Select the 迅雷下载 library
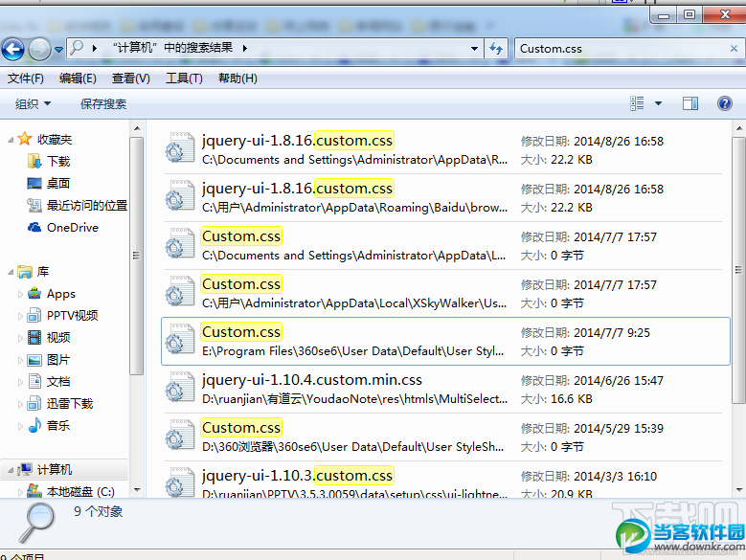Viewport: 746px width, 560px height. 60,404
